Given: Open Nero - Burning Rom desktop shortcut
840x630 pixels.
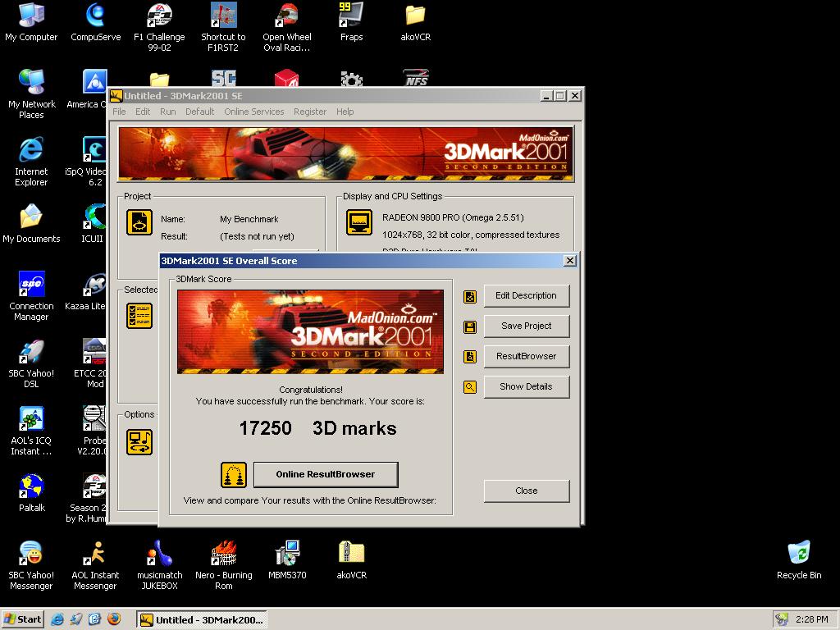Looking at the screenshot, I should 224,554.
